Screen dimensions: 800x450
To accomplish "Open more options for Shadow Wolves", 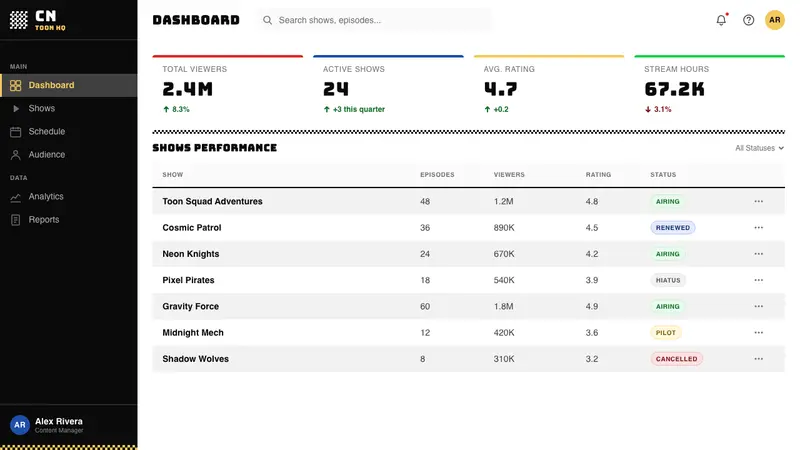I will (x=759, y=359).
